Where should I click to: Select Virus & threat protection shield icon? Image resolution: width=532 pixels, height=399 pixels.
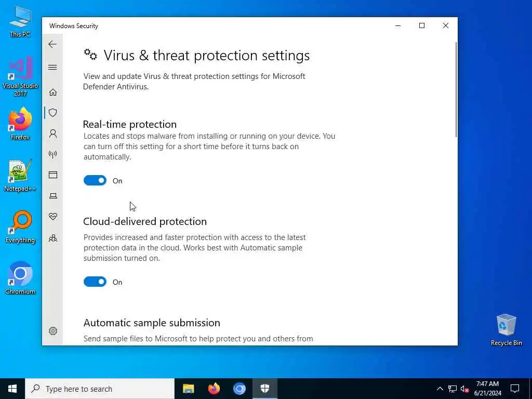point(53,113)
